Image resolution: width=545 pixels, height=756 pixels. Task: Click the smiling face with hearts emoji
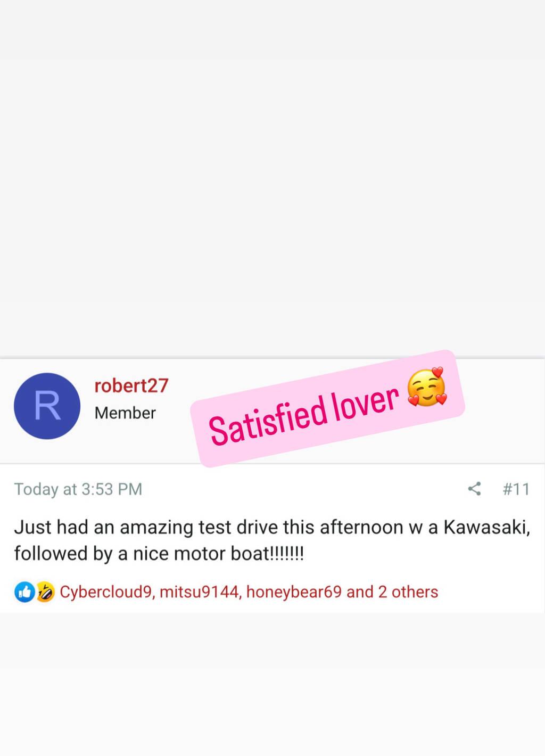click(x=427, y=387)
